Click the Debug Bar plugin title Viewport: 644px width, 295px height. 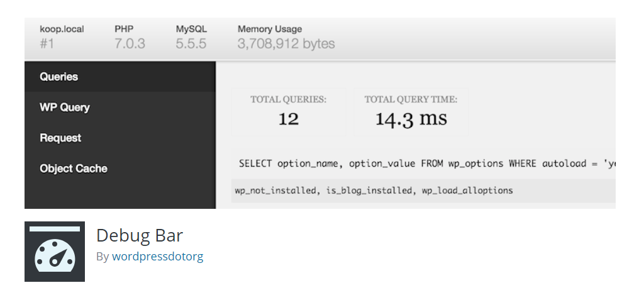(x=140, y=235)
